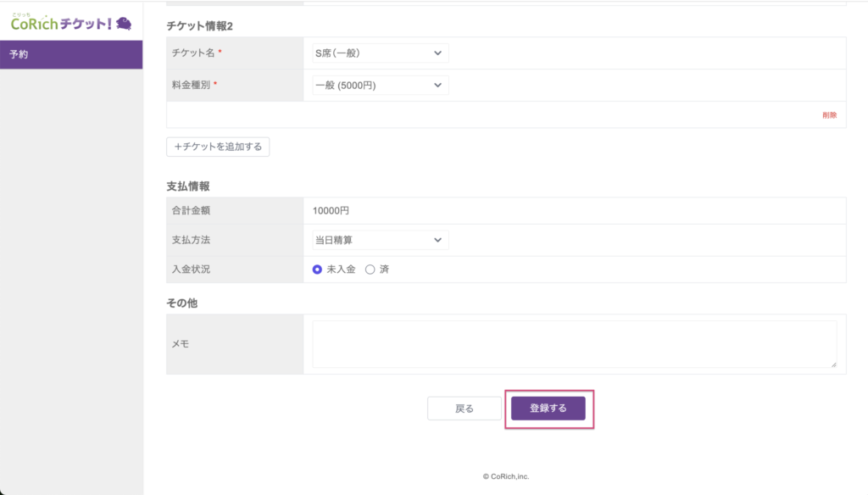Select the 済 radio button
Image resolution: width=868 pixels, height=495 pixels.
tap(370, 270)
